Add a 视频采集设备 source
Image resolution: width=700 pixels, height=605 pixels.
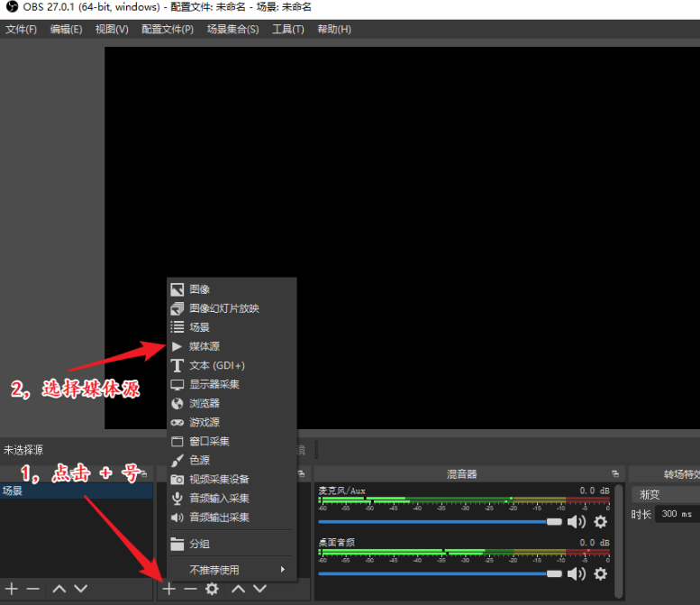[232, 479]
